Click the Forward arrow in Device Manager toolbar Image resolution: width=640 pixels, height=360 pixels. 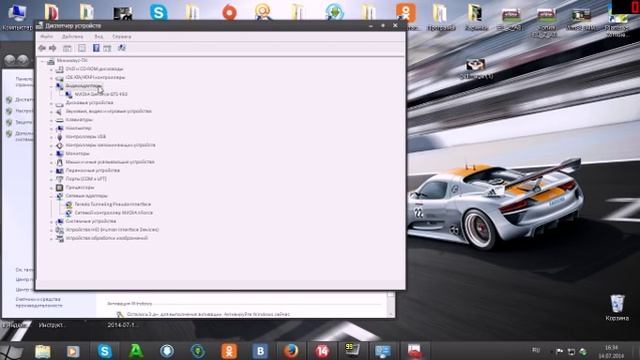53,48
